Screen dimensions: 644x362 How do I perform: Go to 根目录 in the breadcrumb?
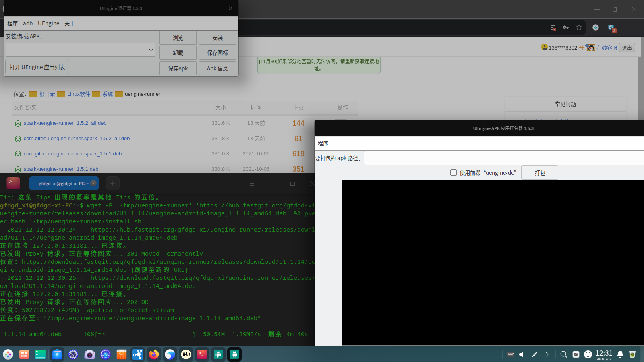coord(47,94)
